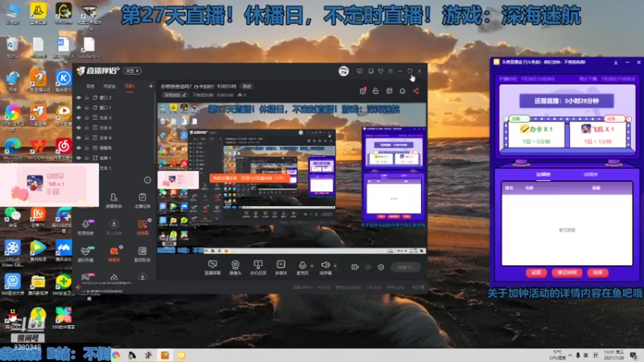
Task: Lock the 窗口 1 source layer
Action: pos(87,108)
